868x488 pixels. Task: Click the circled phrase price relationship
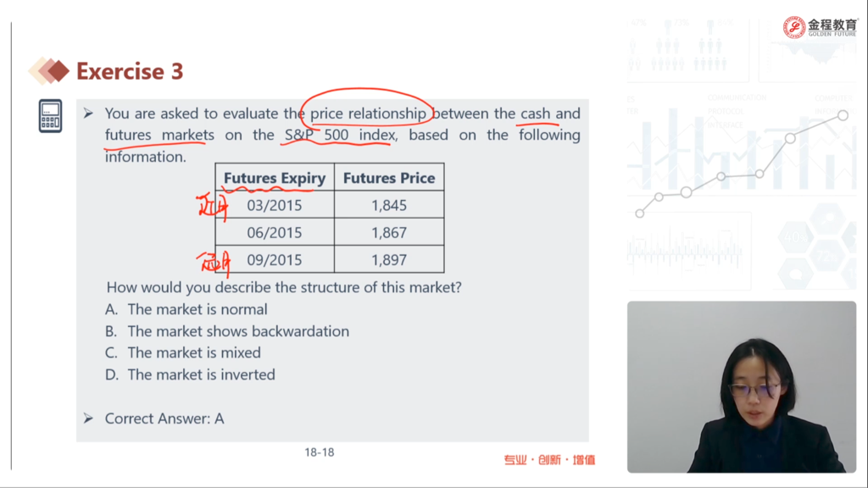368,114
